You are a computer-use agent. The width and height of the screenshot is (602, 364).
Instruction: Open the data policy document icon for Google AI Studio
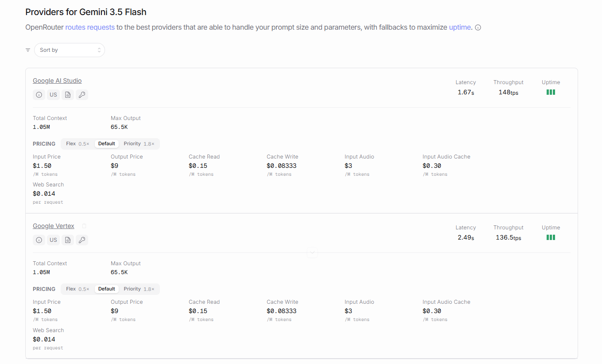pos(68,95)
